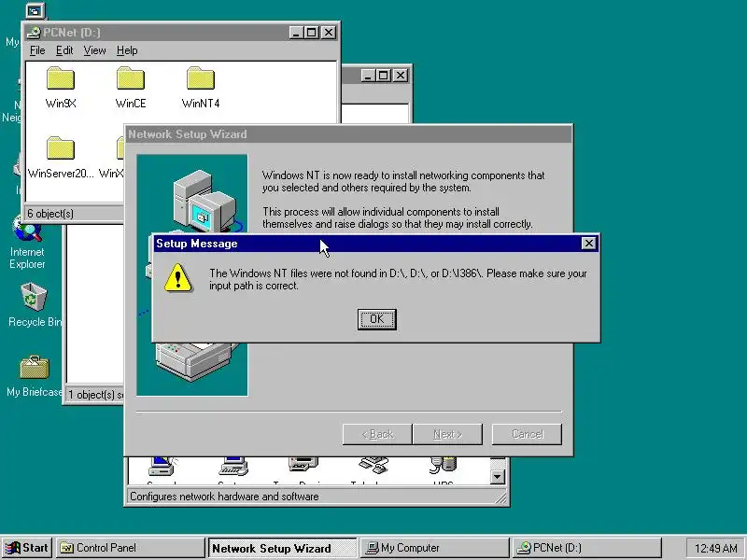Open the Internet Explorer desktop icon
Screen dimensions: 747x560
coord(27,243)
